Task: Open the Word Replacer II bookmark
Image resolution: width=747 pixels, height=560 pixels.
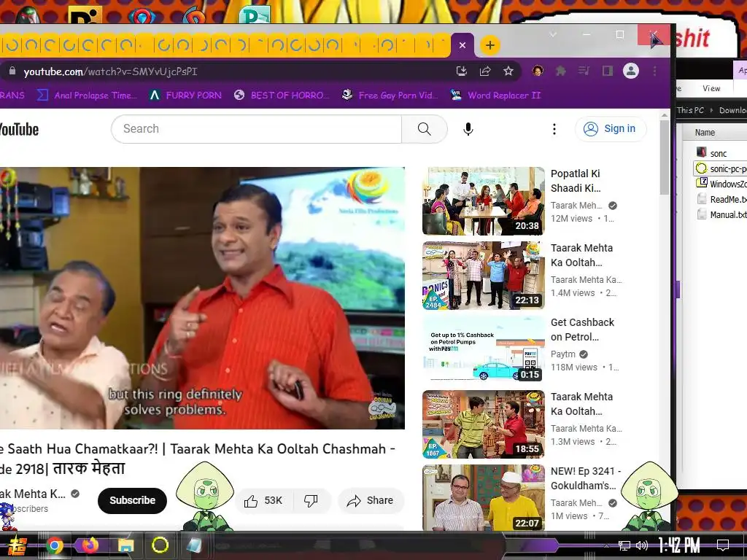Action: pyautogui.click(x=495, y=96)
